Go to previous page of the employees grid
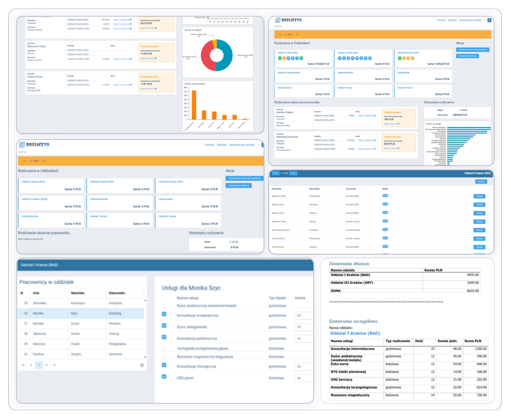Viewport: 511px width, 420px height. [31, 365]
